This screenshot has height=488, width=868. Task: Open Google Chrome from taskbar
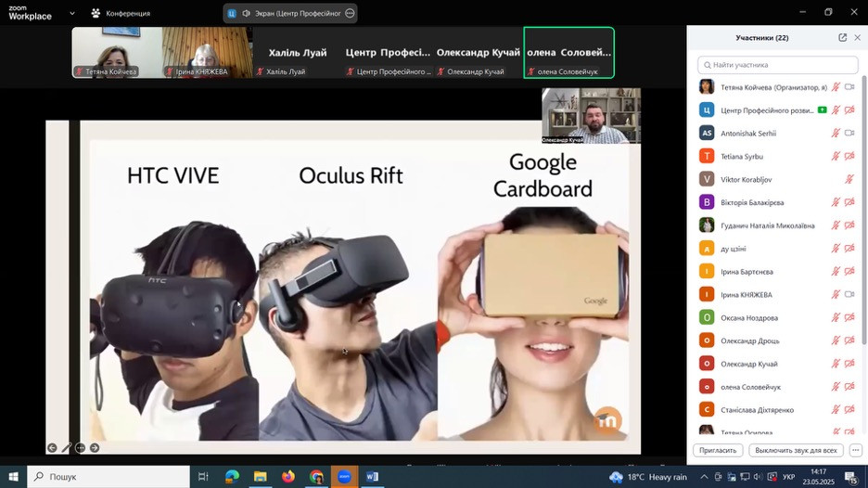pos(316,476)
